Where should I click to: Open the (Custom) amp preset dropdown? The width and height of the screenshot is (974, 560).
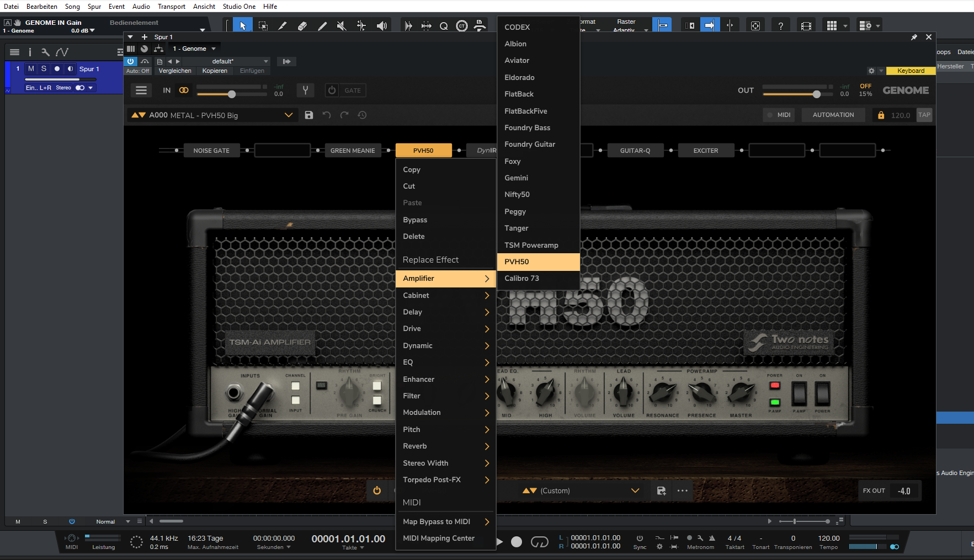635,490
